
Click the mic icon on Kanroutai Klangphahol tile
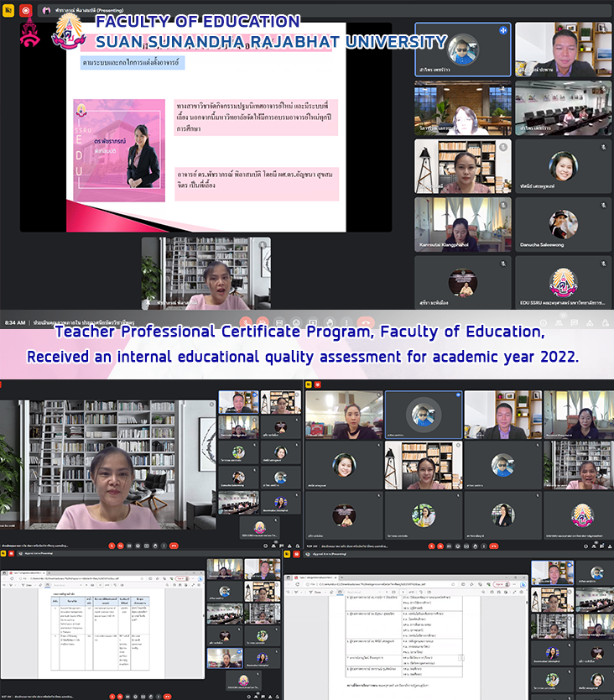pyautogui.click(x=502, y=205)
